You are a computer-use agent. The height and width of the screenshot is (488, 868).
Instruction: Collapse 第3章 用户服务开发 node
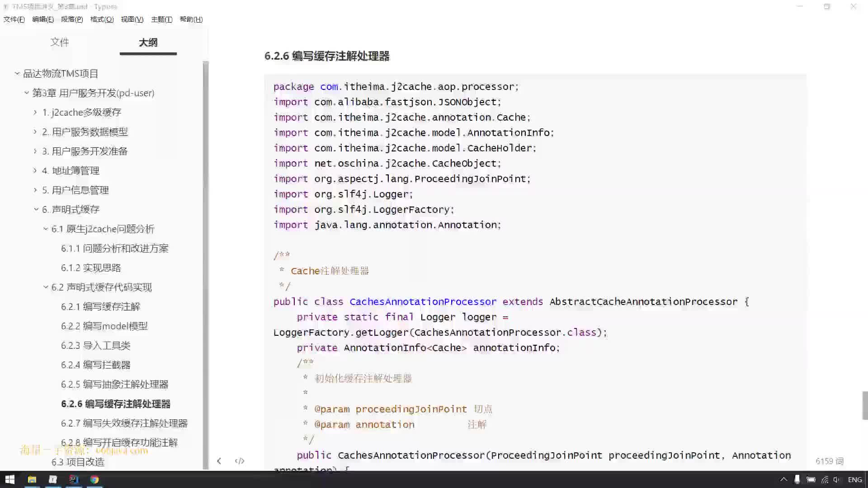tap(27, 93)
